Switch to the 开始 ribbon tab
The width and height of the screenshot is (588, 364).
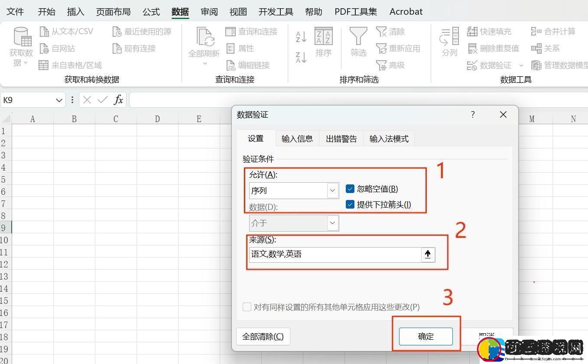pyautogui.click(x=46, y=12)
